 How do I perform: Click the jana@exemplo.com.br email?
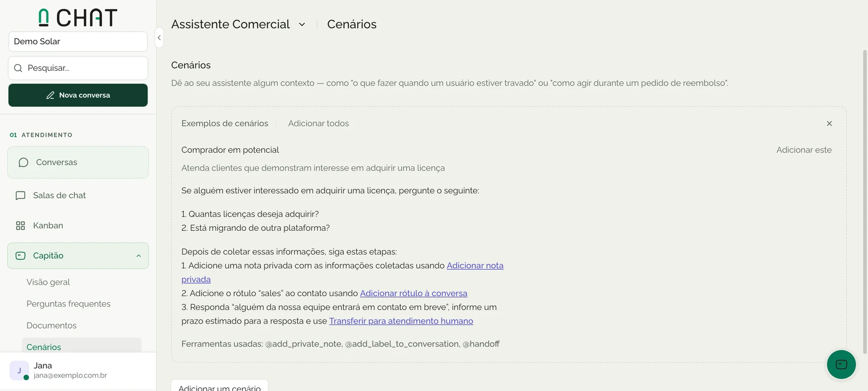click(70, 376)
